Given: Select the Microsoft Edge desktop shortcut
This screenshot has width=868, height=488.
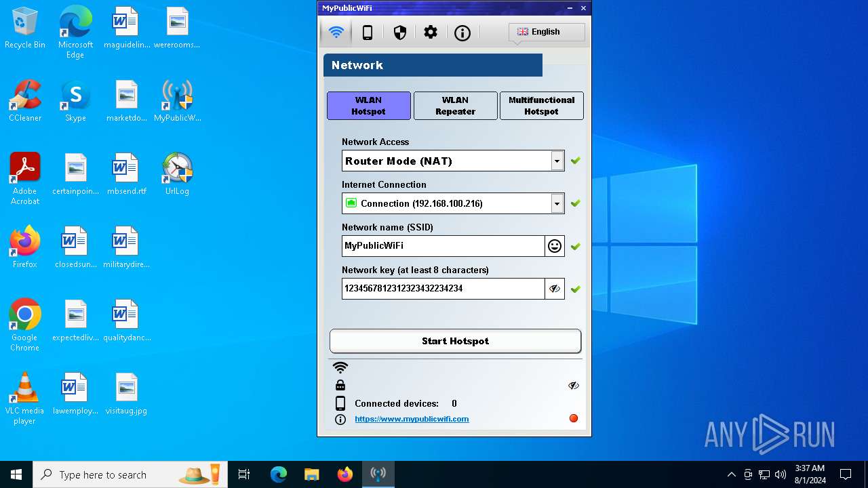Looking at the screenshot, I should [x=75, y=33].
